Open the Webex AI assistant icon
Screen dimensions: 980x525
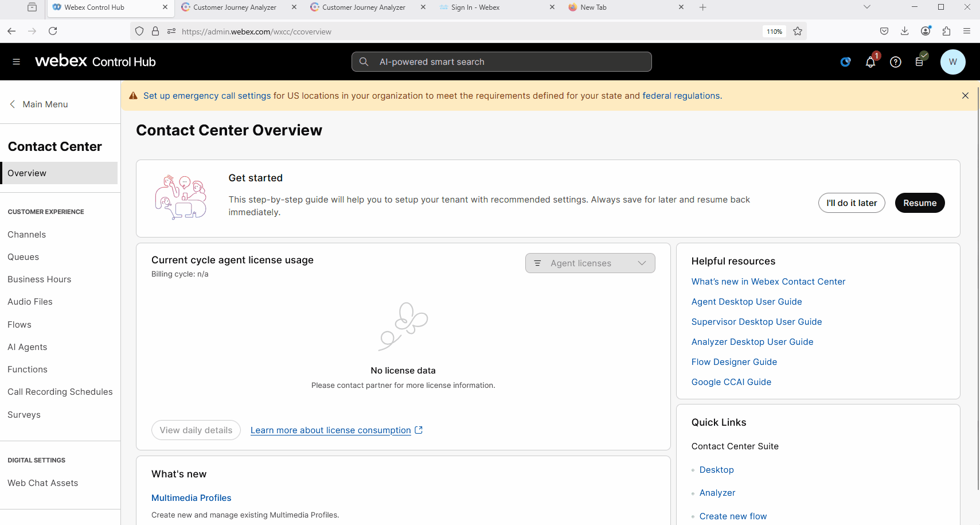coord(845,62)
